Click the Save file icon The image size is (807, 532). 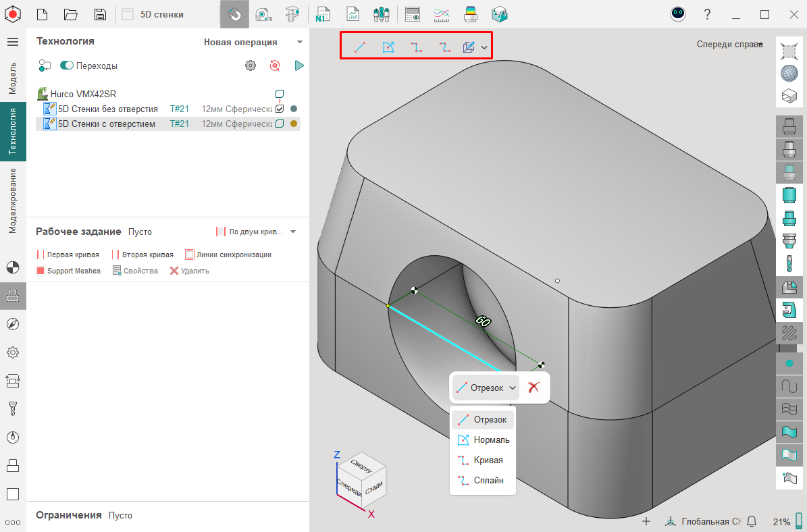pyautogui.click(x=100, y=14)
